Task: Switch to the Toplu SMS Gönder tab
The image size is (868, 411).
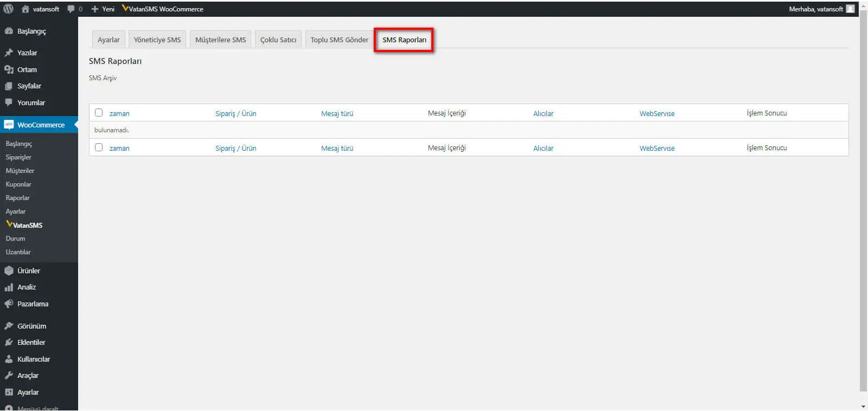Action: pyautogui.click(x=340, y=40)
